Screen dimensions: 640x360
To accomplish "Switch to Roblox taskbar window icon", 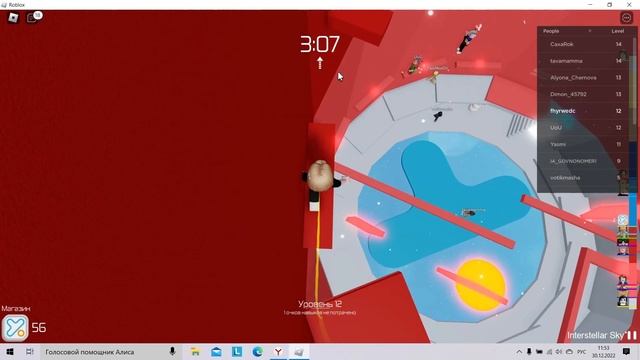I will point(299,351).
